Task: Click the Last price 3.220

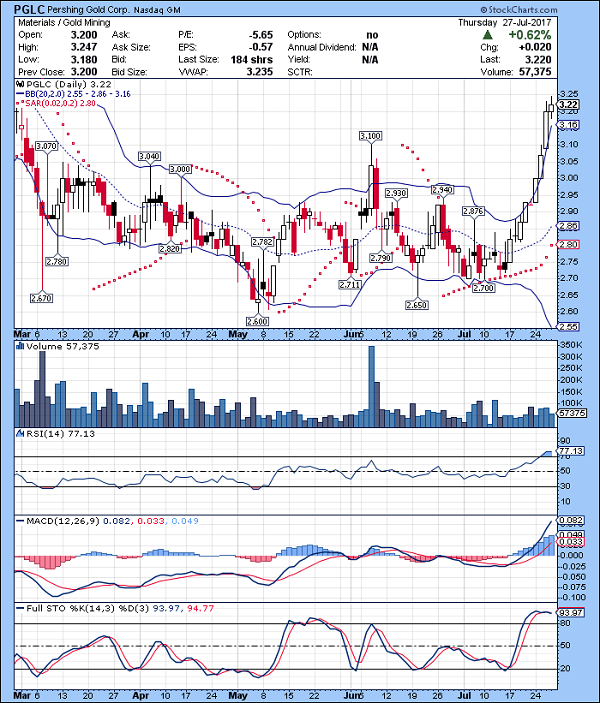Action: pyautogui.click(x=539, y=60)
